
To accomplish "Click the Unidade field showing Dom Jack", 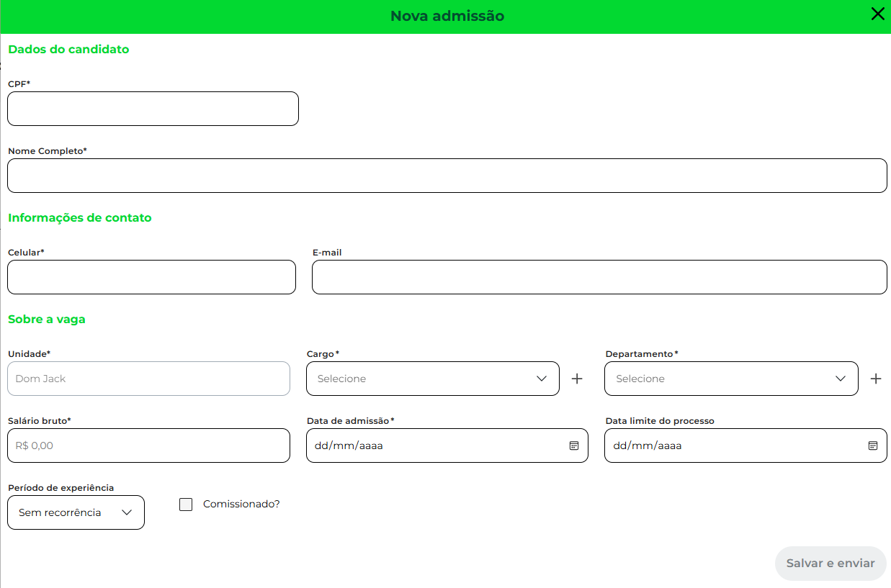I will (x=148, y=379).
